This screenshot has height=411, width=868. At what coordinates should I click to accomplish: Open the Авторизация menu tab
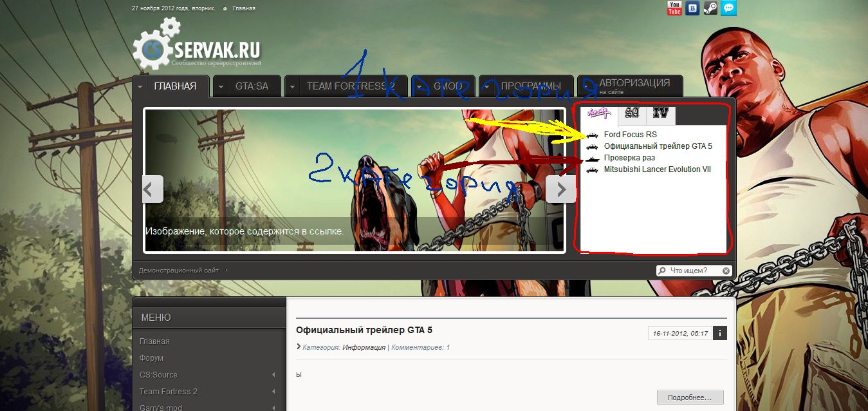coord(634,86)
